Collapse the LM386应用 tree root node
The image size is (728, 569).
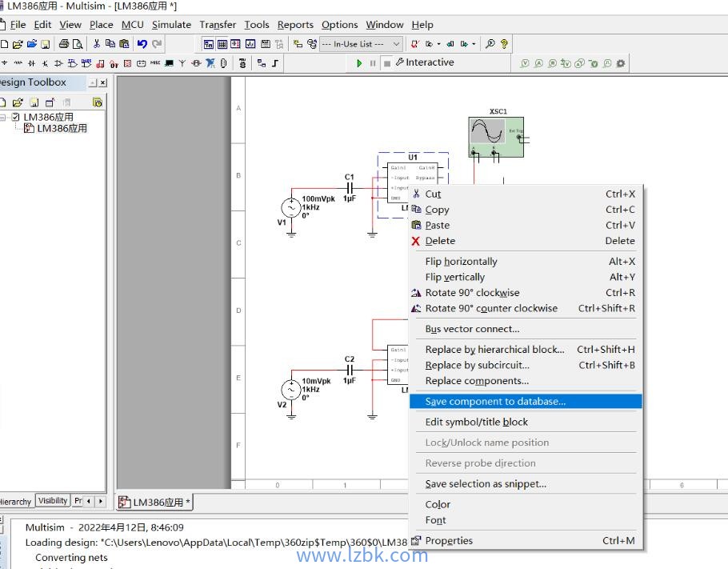click(x=2, y=117)
